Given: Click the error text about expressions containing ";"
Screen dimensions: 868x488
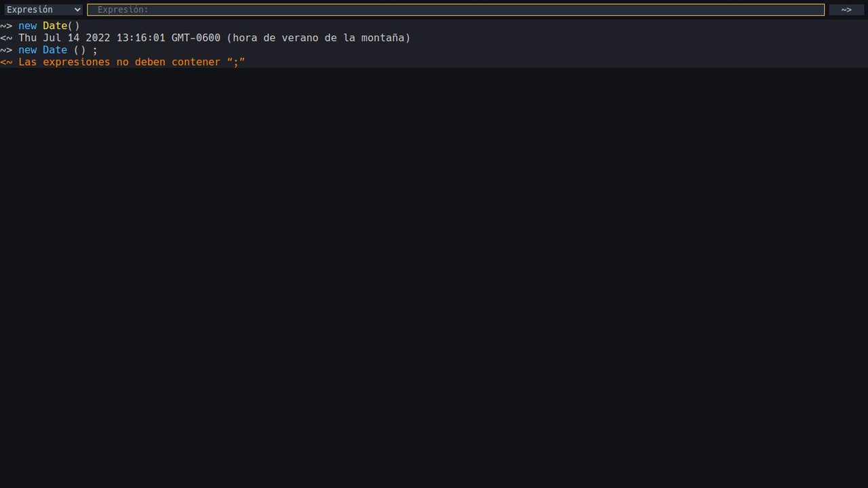Looking at the screenshot, I should tap(132, 62).
